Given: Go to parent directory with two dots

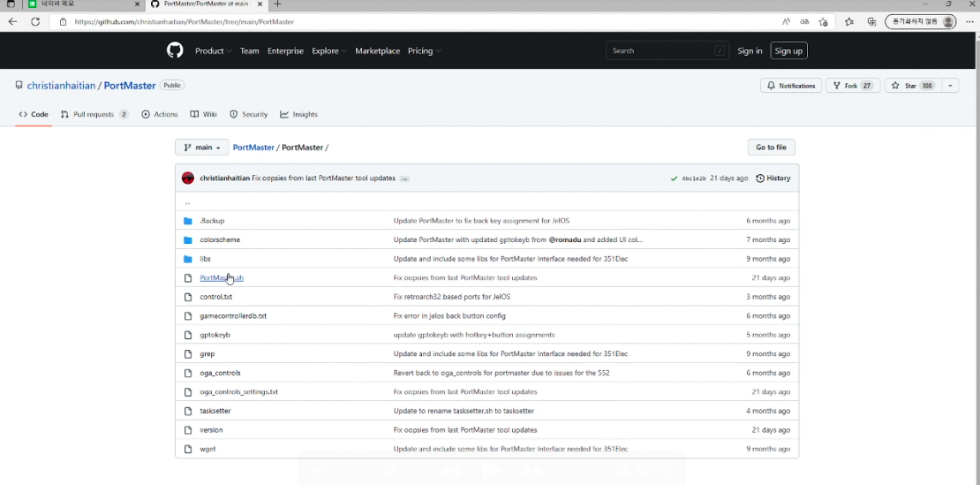Looking at the screenshot, I should point(187,202).
